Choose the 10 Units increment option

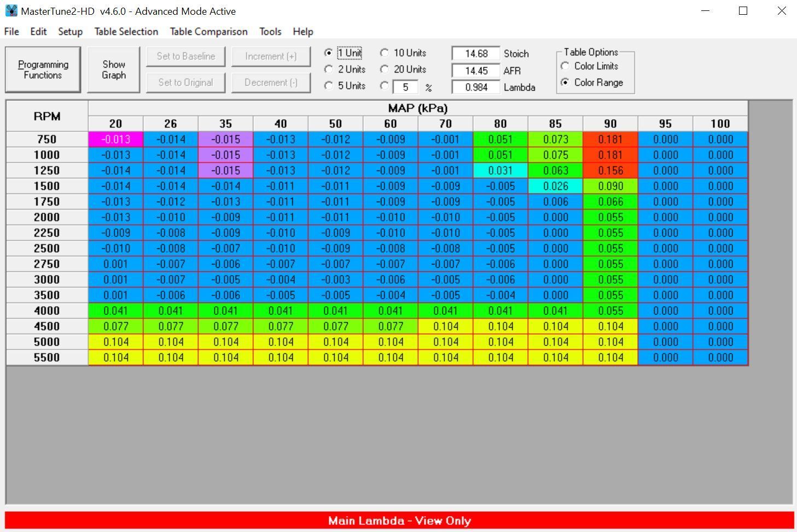(x=385, y=53)
